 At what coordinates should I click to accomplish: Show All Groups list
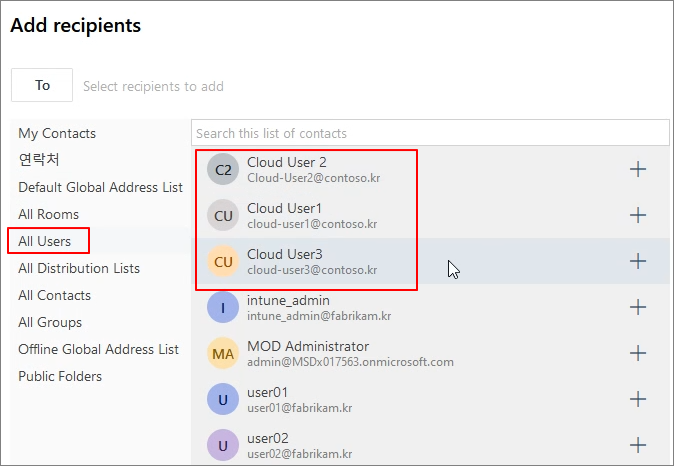point(50,322)
